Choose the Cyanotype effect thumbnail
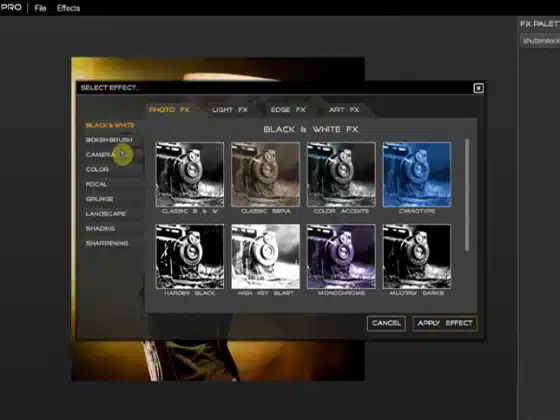Viewport: 560px width, 420px height. (417, 174)
